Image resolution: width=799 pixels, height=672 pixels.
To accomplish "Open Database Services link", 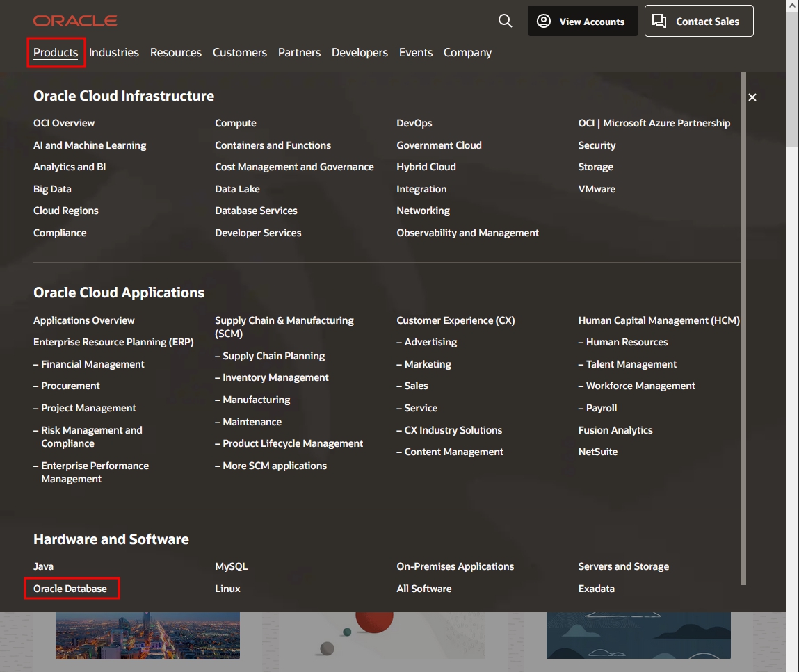I will pyautogui.click(x=256, y=211).
